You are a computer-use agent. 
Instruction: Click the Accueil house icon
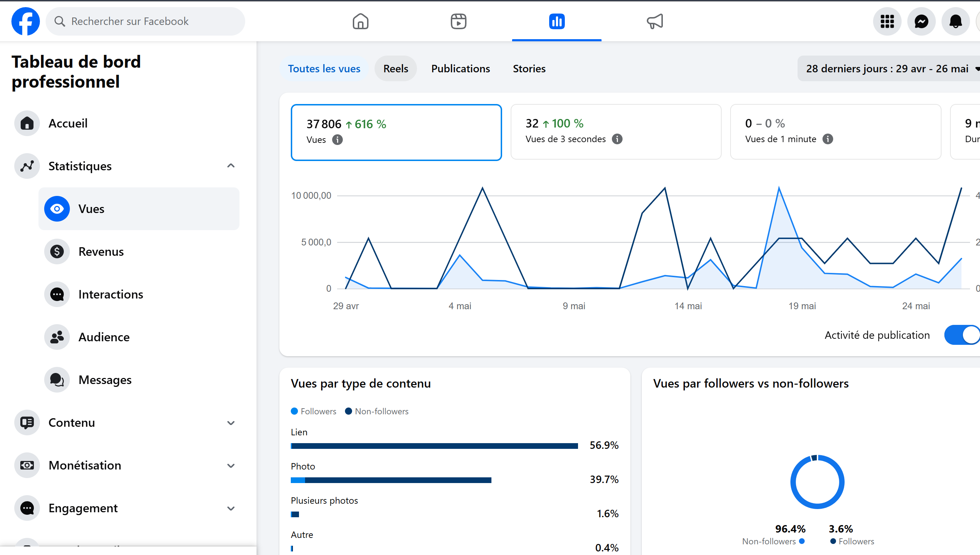click(27, 124)
